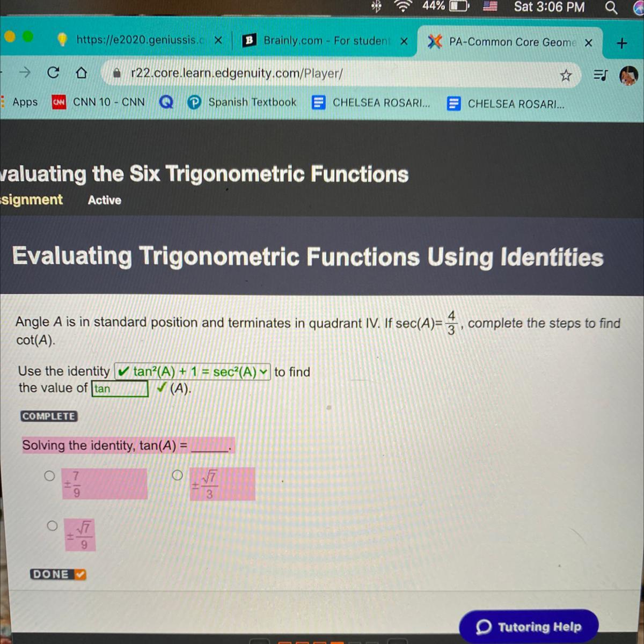The height and width of the screenshot is (644, 644).
Task: Open the tan function dropdown field
Action: 120,389
